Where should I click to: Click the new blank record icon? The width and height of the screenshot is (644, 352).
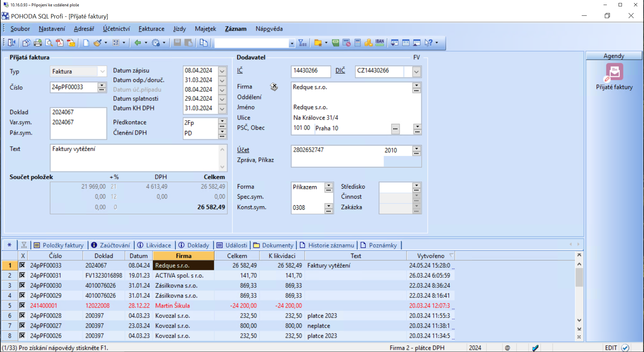(86, 43)
